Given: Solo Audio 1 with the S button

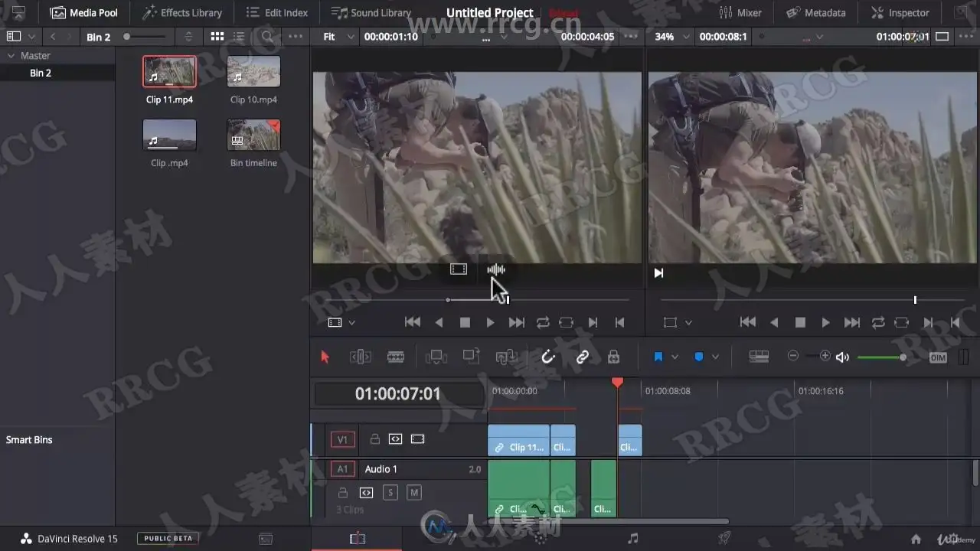Looking at the screenshot, I should [x=390, y=493].
